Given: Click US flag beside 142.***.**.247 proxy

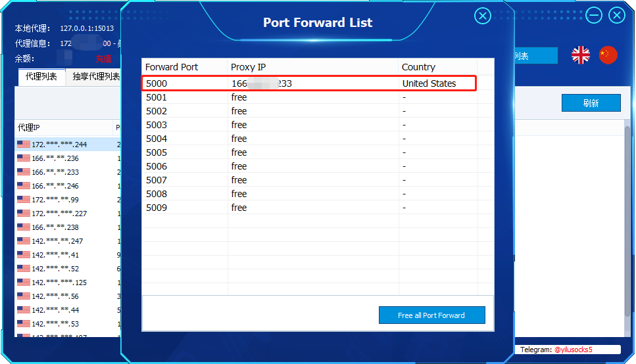Looking at the screenshot, I should [x=24, y=241].
